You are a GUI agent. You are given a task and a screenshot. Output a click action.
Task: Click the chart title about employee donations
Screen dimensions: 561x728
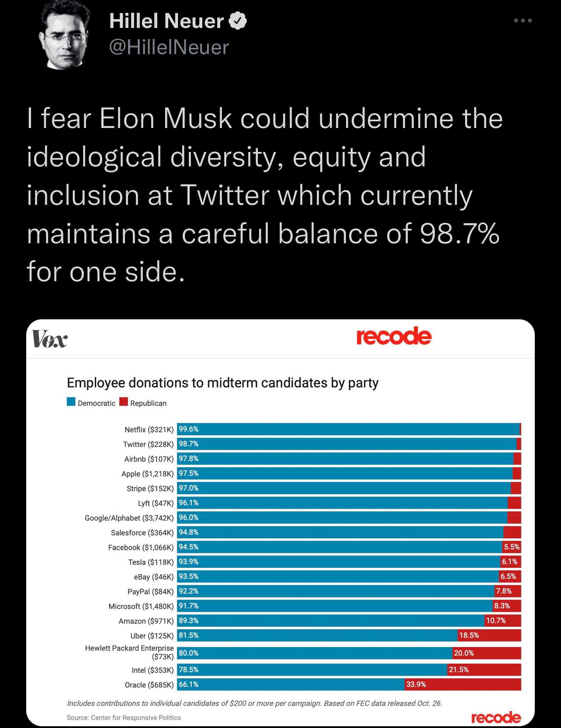222,383
